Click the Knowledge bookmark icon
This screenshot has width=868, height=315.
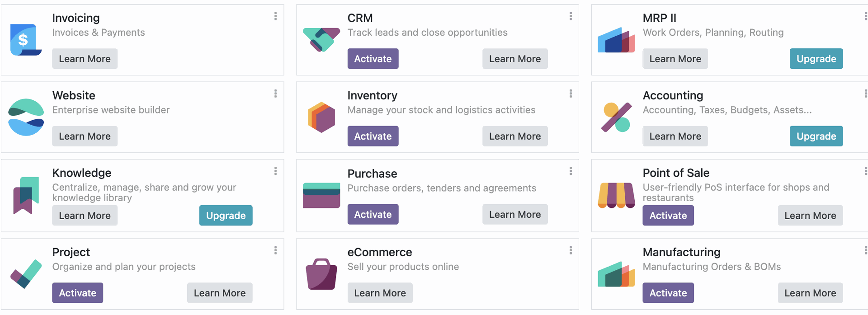coord(26,195)
